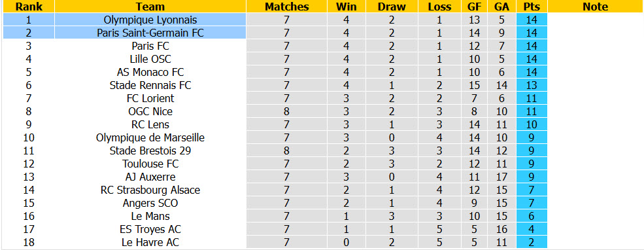Select the Olympique Lyonnais team name
Image resolution: width=644 pixels, height=250 pixels.
(150, 20)
